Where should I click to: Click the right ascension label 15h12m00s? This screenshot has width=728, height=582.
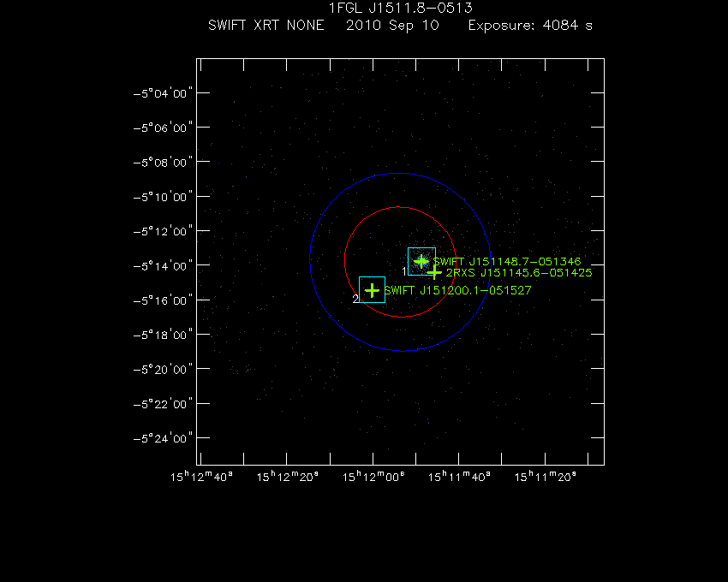[373, 477]
